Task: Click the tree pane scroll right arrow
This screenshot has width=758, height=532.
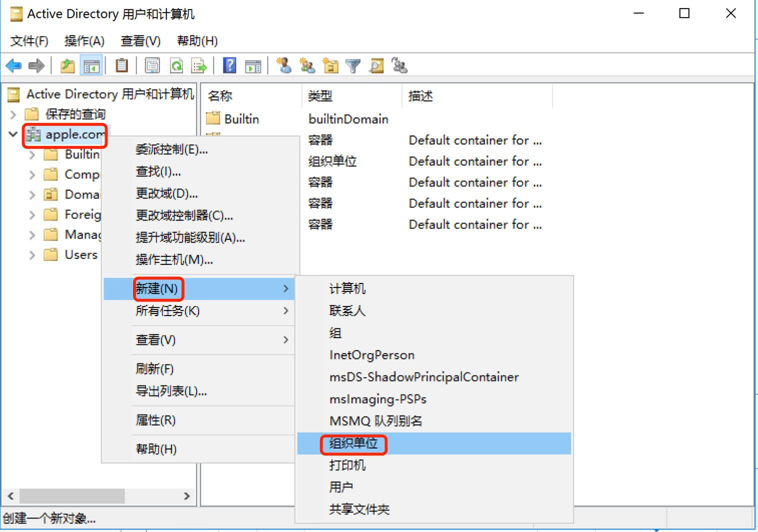Action: coord(186,496)
